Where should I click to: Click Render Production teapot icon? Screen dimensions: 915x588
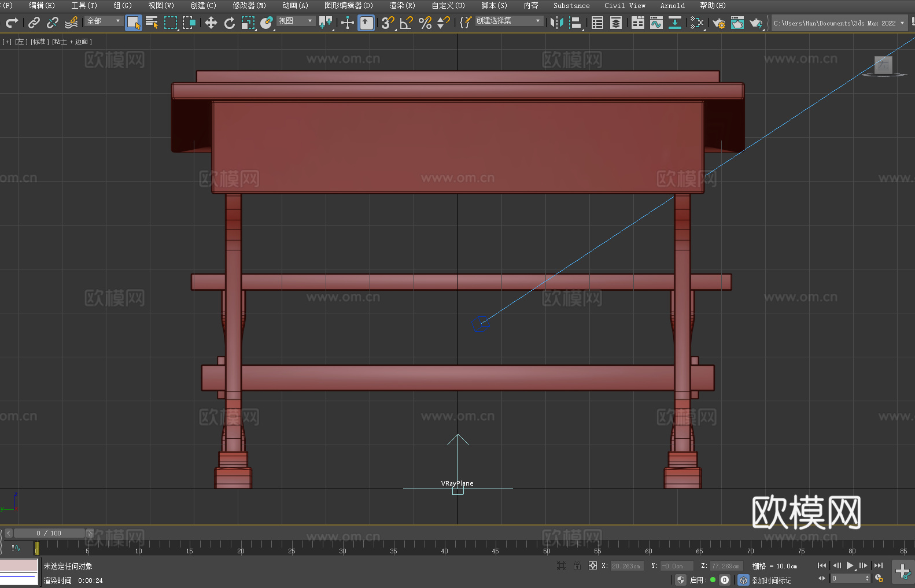point(756,23)
